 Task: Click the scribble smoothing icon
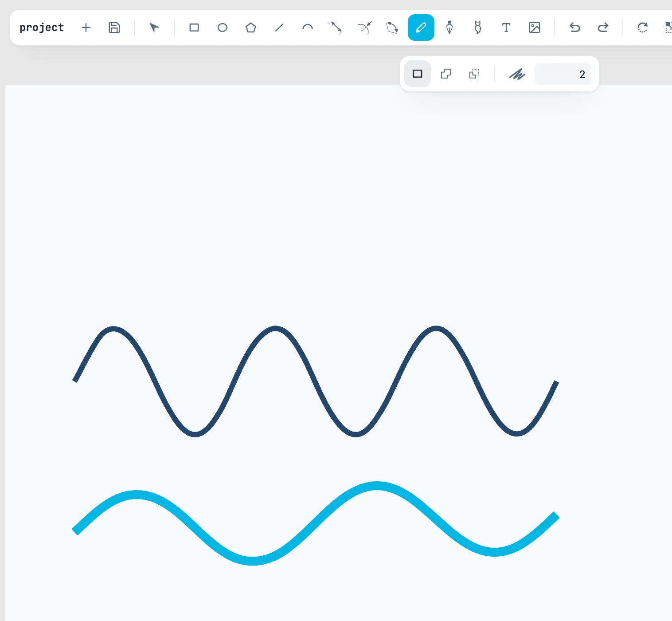[517, 74]
